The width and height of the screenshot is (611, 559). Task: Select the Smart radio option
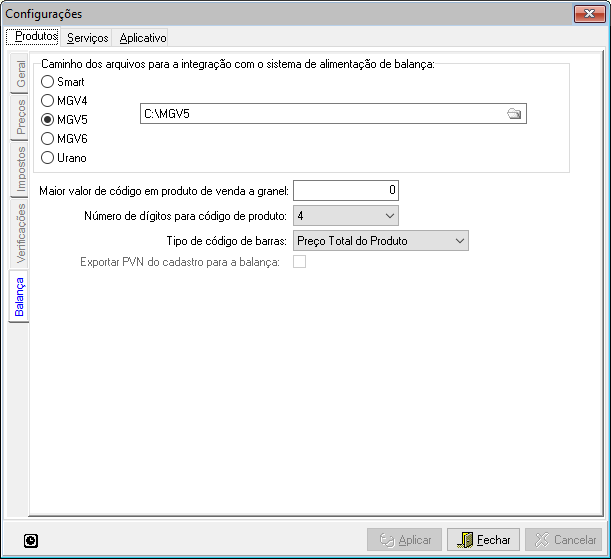coord(47,81)
